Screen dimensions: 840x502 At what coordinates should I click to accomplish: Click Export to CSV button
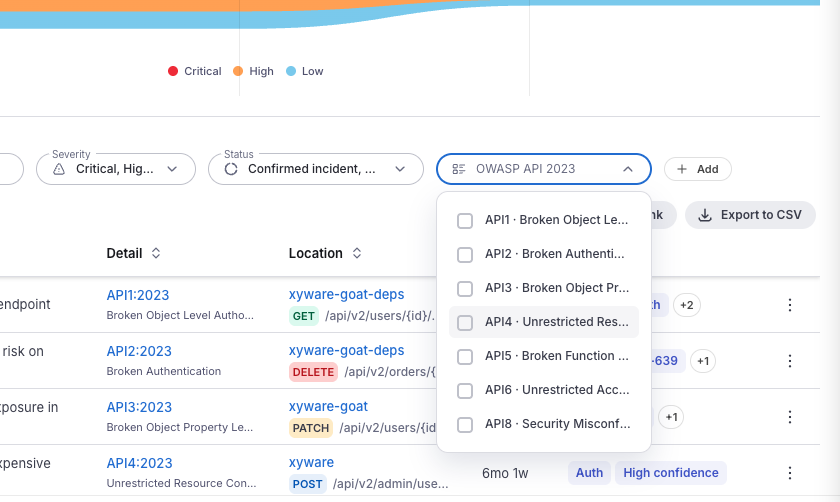coord(750,215)
